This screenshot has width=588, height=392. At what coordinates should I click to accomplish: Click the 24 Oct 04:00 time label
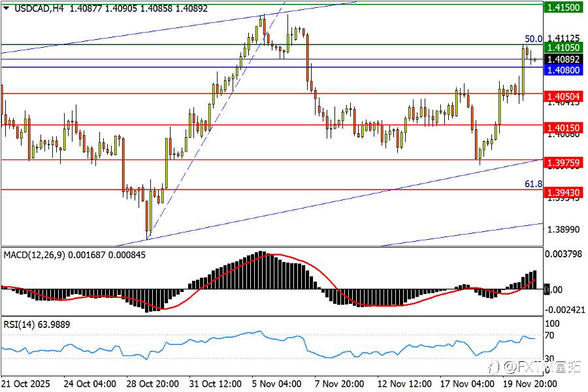point(90,384)
